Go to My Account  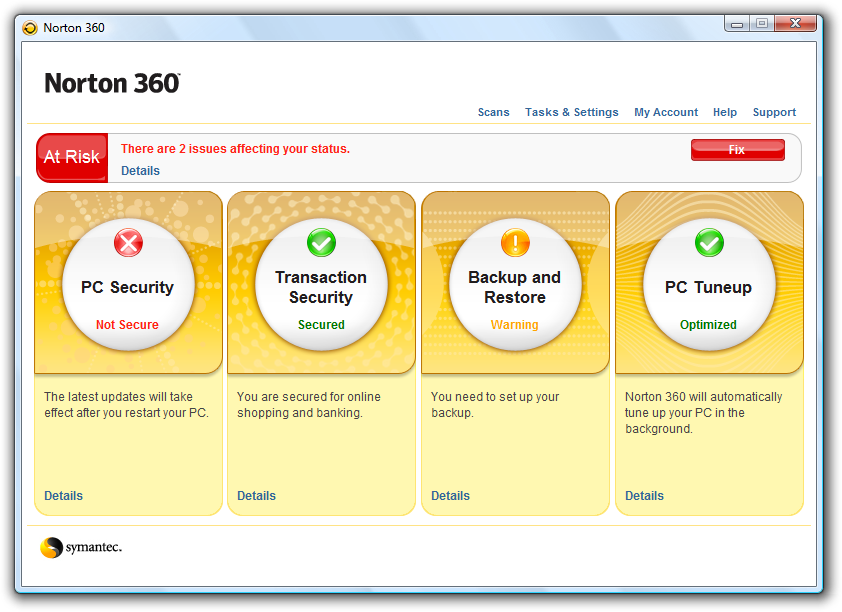click(x=666, y=112)
